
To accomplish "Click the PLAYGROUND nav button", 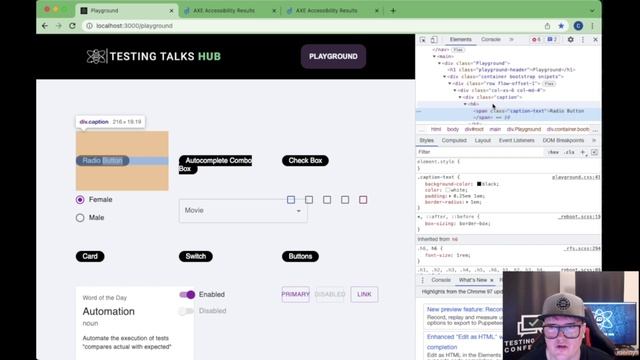I will (333, 56).
